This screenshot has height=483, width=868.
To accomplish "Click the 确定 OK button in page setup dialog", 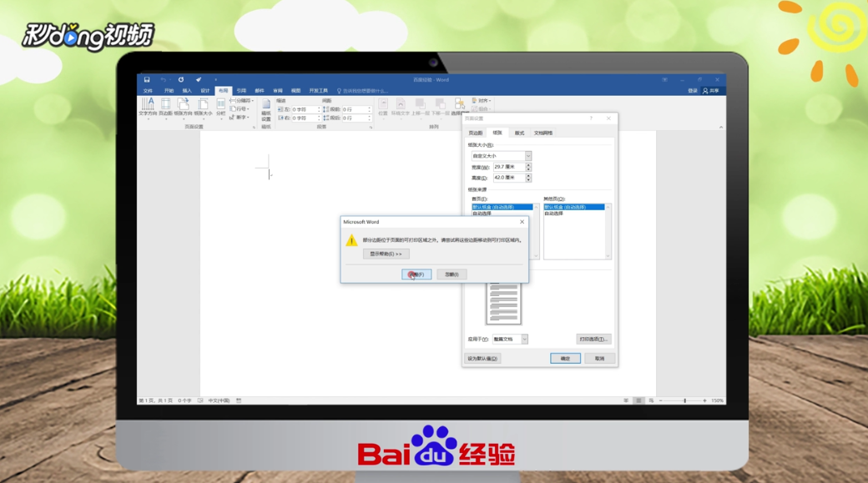I will (565, 359).
